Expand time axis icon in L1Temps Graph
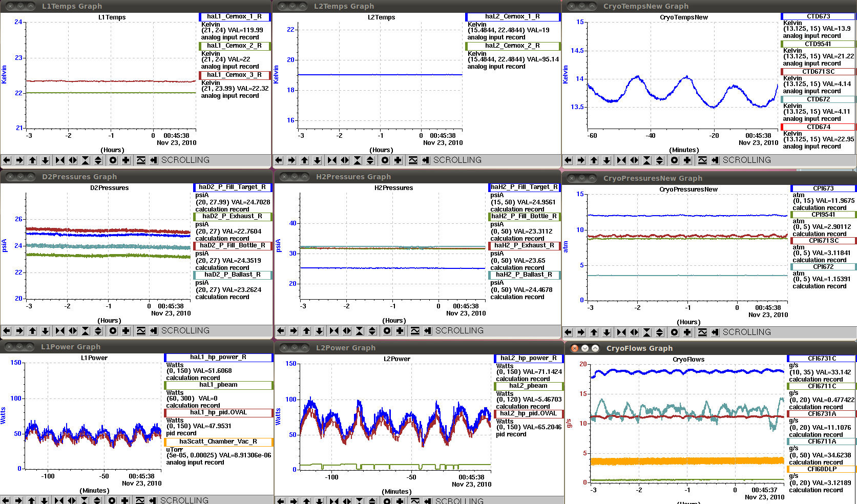 73,160
